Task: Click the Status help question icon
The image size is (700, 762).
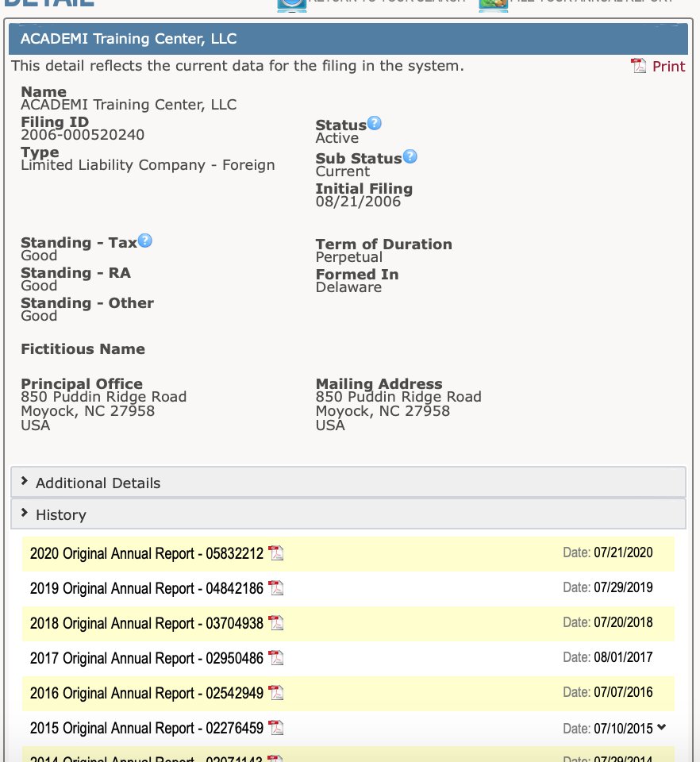Action: coord(374,124)
